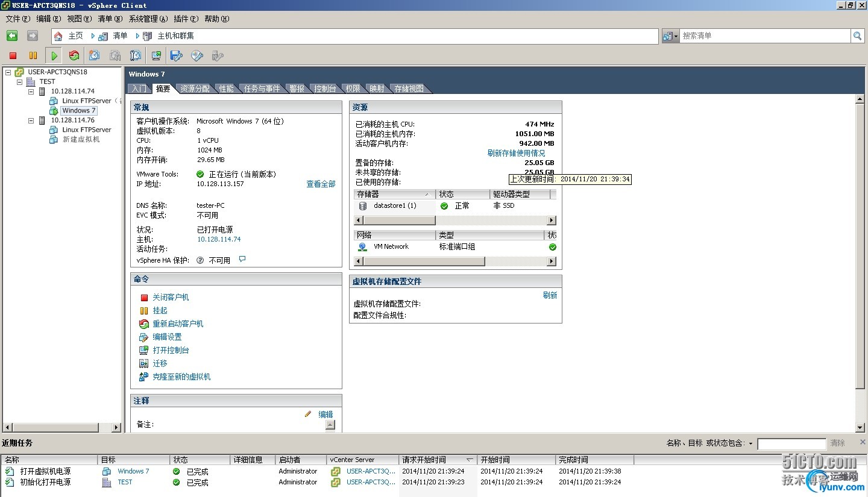The image size is (868, 497).
Task: Open the 文件 (File) menu
Action: pyautogui.click(x=18, y=19)
